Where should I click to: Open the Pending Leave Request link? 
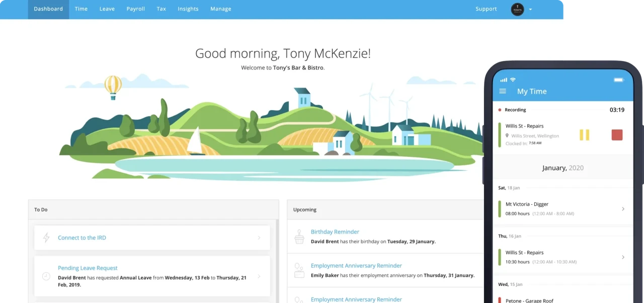click(x=88, y=268)
